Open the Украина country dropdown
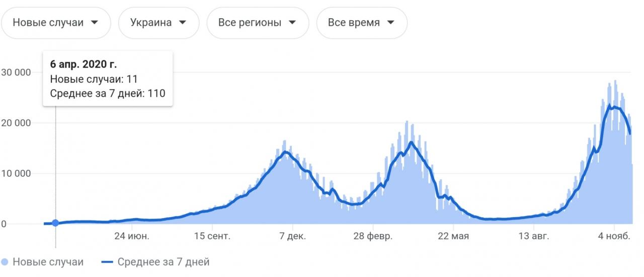Screen dimensions: 644x277 point(158,23)
